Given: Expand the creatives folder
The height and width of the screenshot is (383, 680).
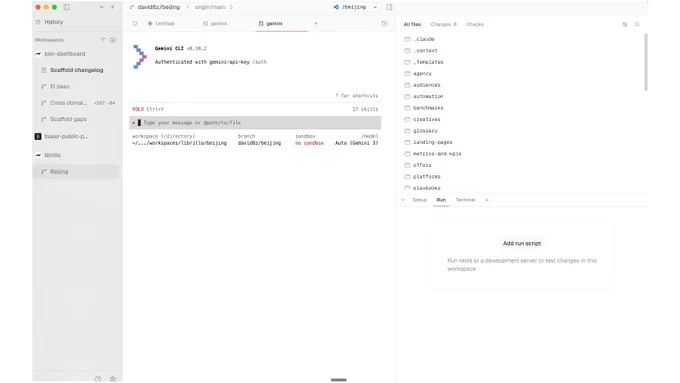Looking at the screenshot, I should click(x=422, y=119).
